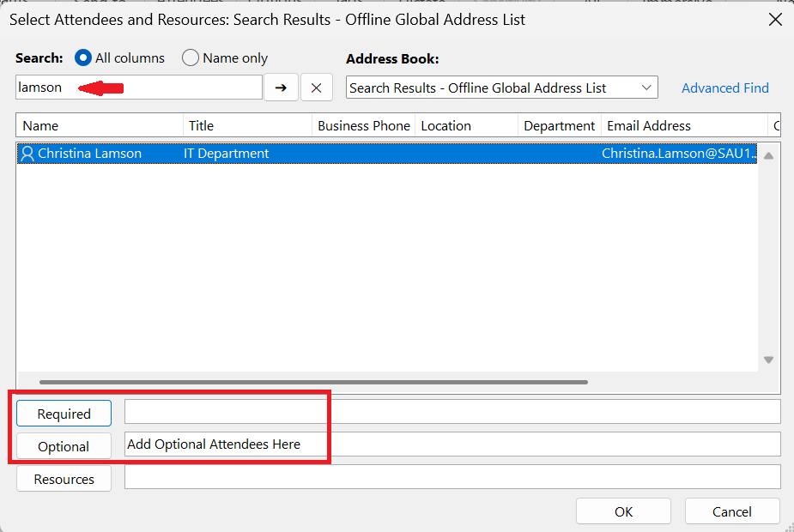Image resolution: width=794 pixels, height=532 pixels.
Task: Select the Name only radio button
Action: coord(191,58)
